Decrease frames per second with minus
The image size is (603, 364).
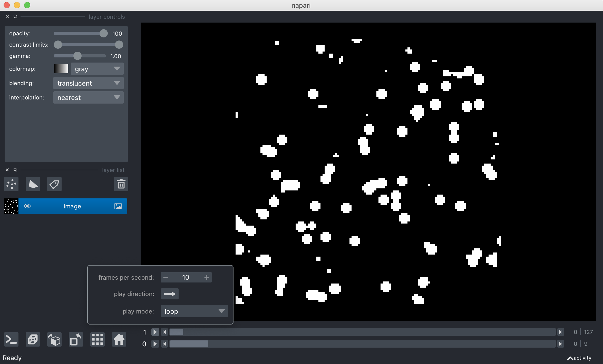pyautogui.click(x=166, y=277)
